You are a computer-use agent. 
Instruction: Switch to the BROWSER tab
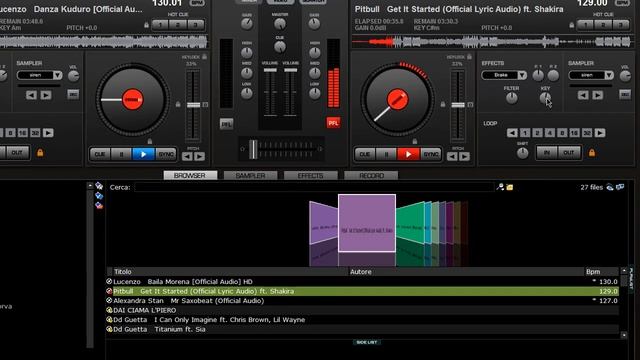pyautogui.click(x=190, y=176)
